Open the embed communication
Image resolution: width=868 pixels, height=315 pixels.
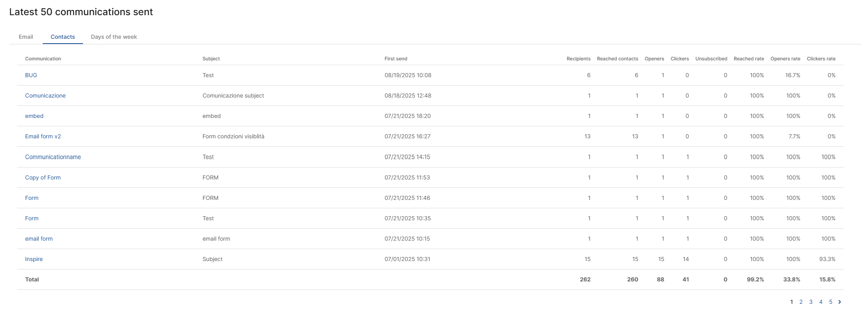[34, 116]
